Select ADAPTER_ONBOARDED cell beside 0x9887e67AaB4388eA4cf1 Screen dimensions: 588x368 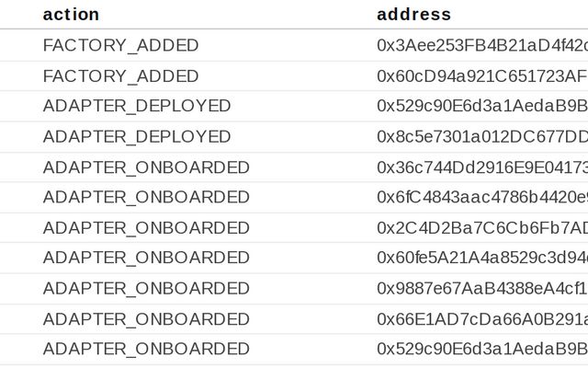(146, 288)
